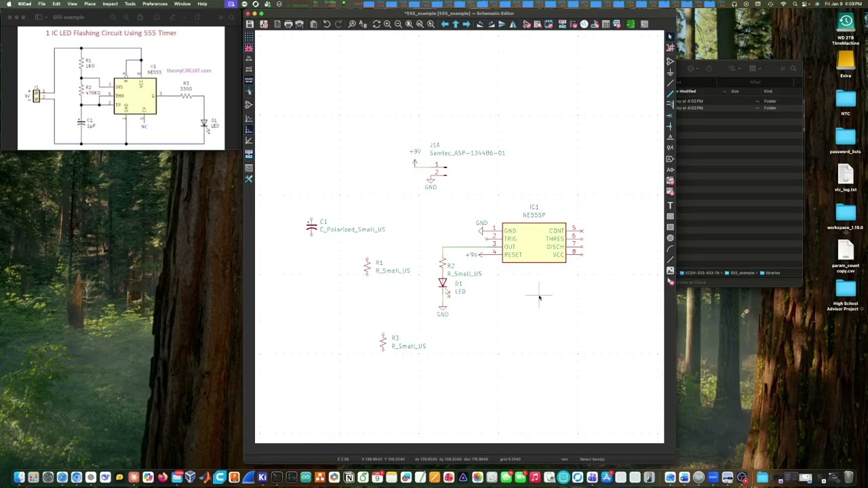Click the Paste clipboard icon
Viewport: 868px width, 488px height.
pyautogui.click(x=313, y=24)
